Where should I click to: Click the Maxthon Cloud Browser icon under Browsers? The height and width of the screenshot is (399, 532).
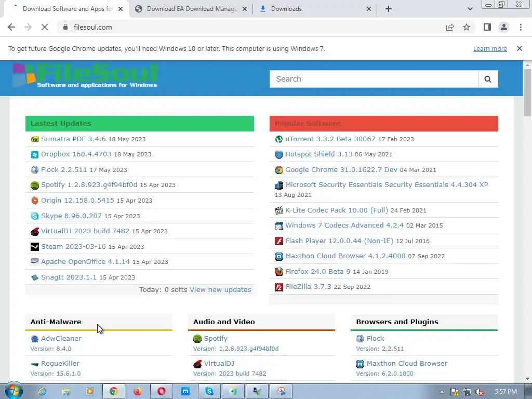[x=360, y=364]
